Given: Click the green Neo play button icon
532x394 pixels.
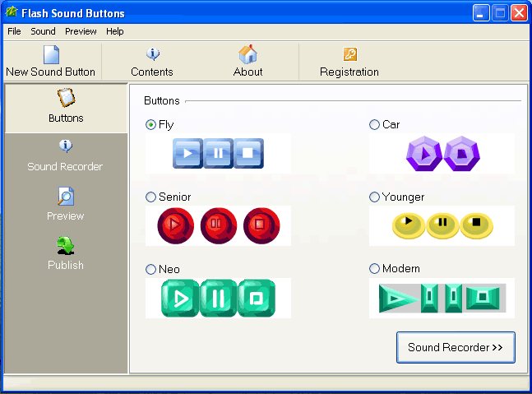Looking at the screenshot, I should click(x=180, y=299).
